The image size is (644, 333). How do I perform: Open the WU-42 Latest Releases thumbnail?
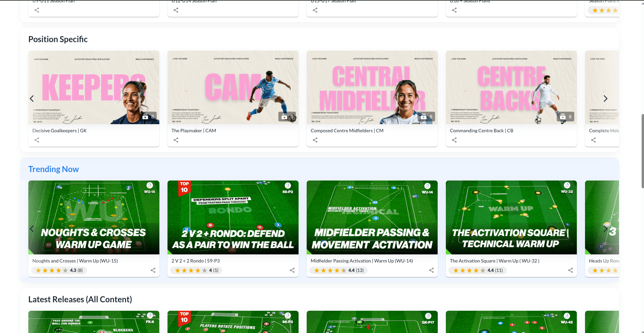511,322
